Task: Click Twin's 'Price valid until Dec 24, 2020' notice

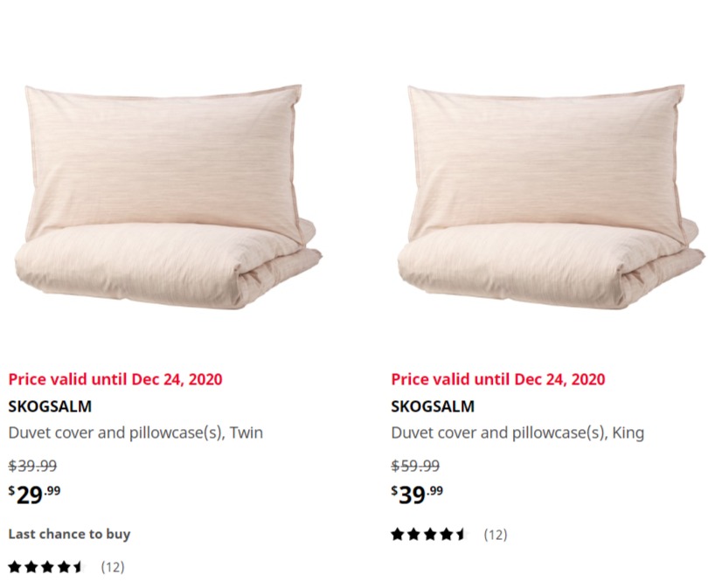Action: (115, 379)
